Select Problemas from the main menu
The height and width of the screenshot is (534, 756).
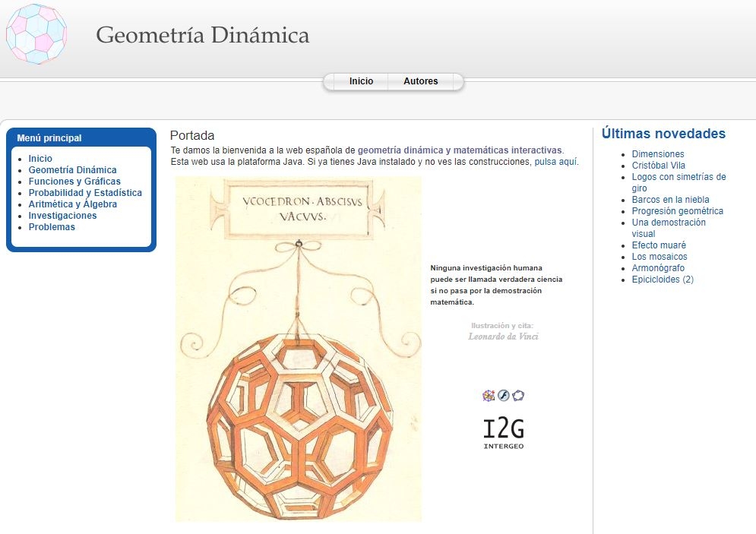(52, 227)
